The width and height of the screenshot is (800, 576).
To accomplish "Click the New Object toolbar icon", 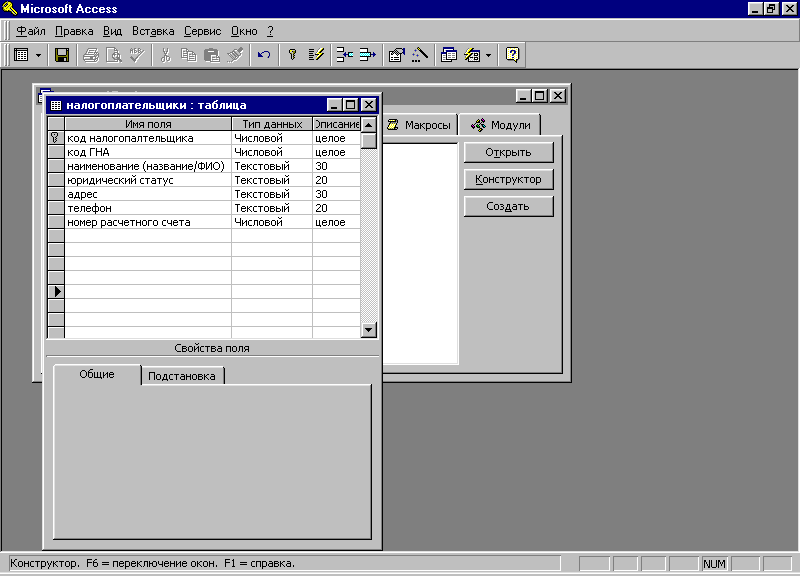I will coord(472,55).
